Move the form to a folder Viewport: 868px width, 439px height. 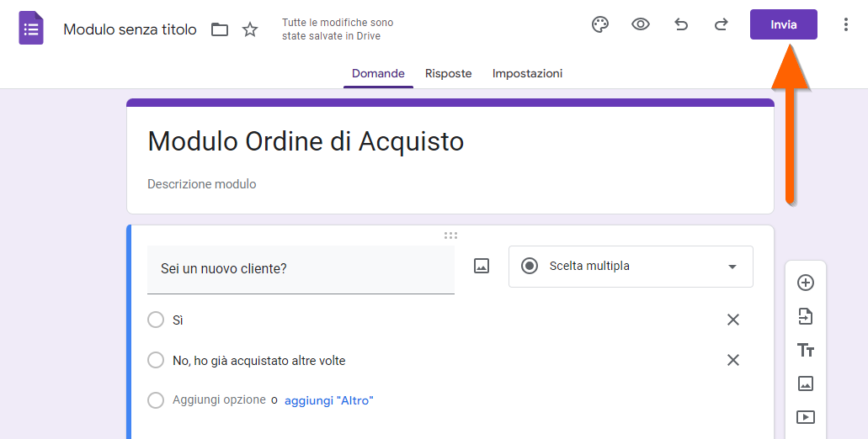click(x=220, y=29)
